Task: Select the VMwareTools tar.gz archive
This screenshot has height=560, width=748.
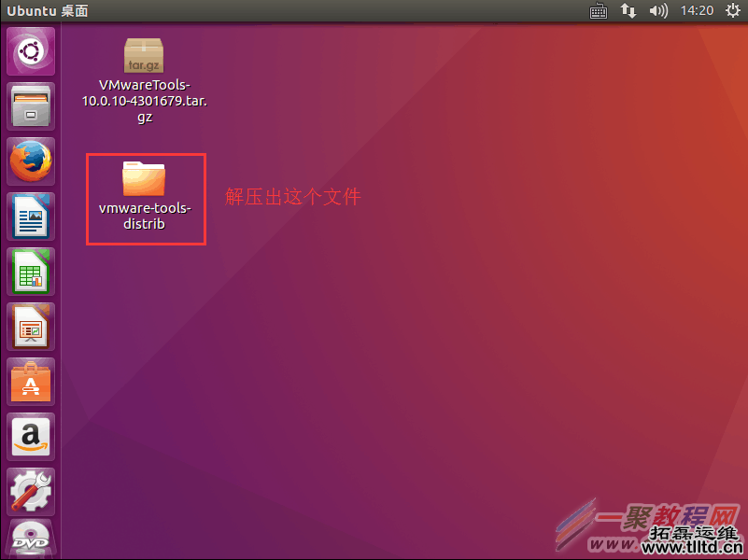Action: [144, 56]
